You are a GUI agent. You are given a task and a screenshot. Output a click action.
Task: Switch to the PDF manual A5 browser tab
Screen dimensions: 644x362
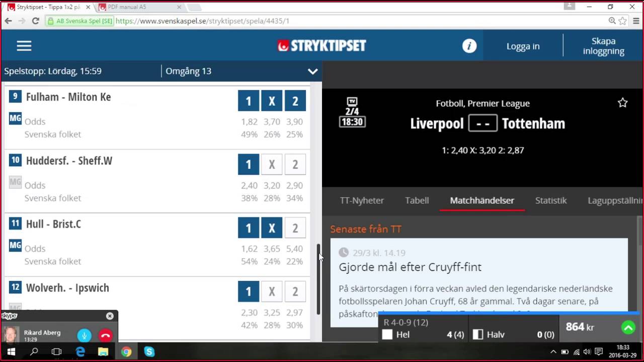tap(141, 7)
